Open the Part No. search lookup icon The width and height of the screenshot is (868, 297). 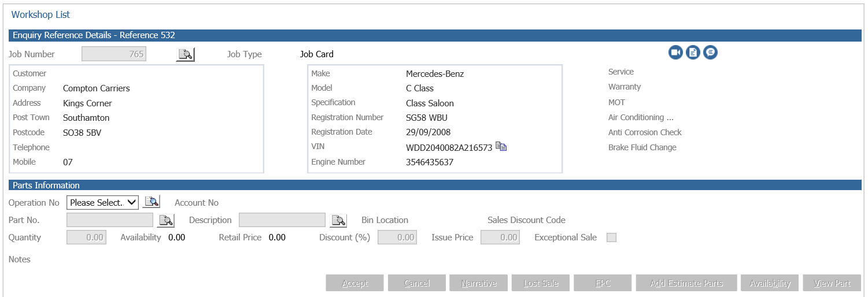pyautogui.click(x=166, y=220)
